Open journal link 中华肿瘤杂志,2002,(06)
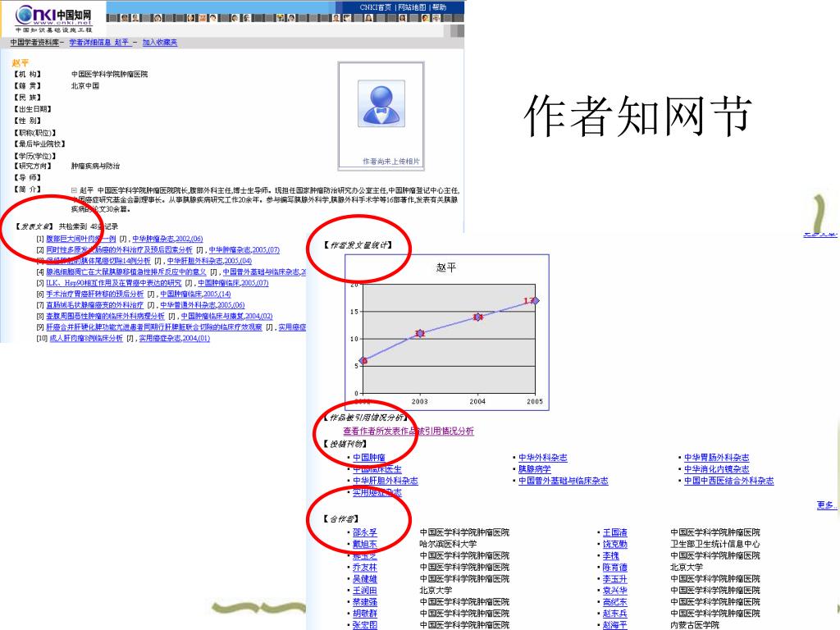The image size is (840, 630). pyautogui.click(x=167, y=239)
